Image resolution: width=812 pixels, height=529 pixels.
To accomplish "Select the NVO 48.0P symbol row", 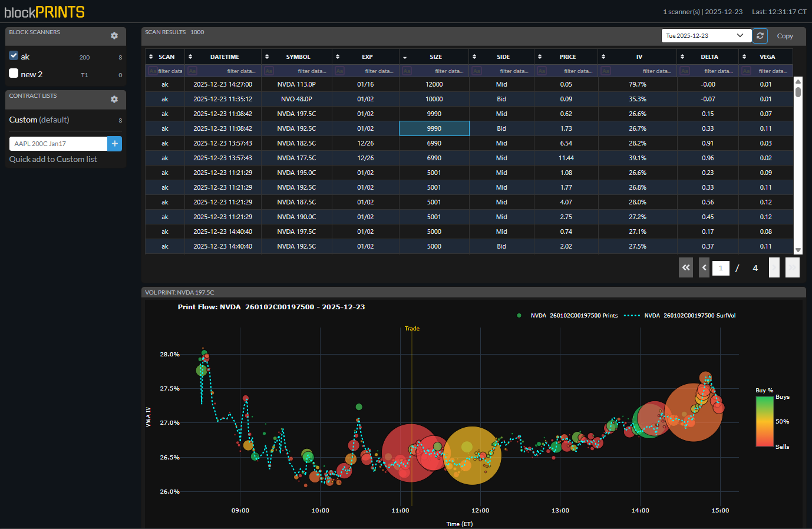I will pyautogui.click(x=296, y=99).
